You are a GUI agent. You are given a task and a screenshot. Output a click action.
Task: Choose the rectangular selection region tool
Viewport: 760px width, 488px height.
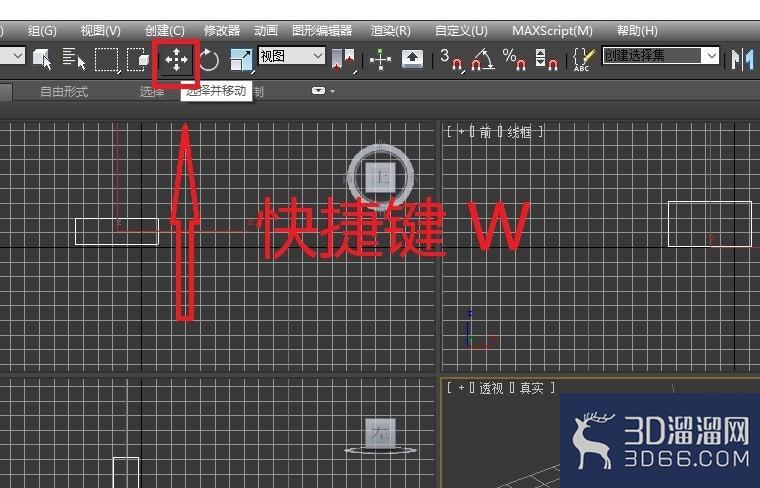(x=107, y=60)
